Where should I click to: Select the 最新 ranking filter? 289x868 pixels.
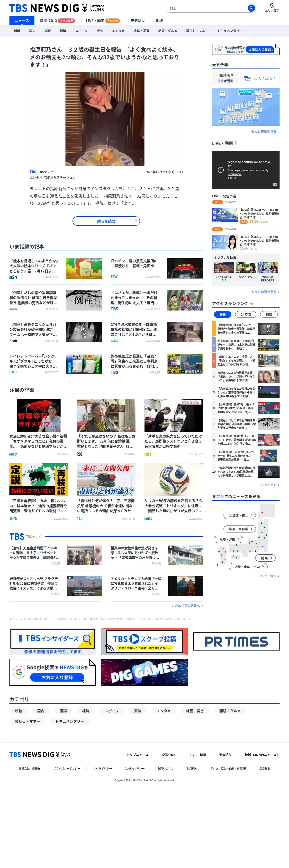222,314
